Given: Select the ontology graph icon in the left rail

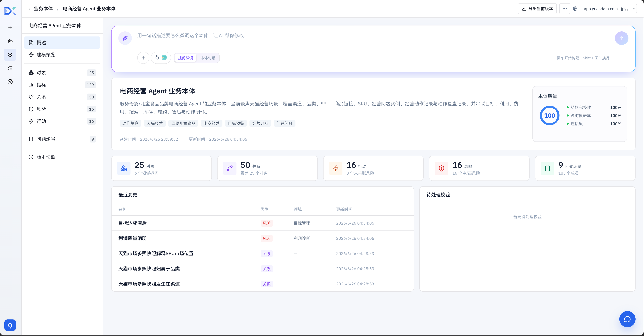Looking at the screenshot, I should (x=10, y=55).
